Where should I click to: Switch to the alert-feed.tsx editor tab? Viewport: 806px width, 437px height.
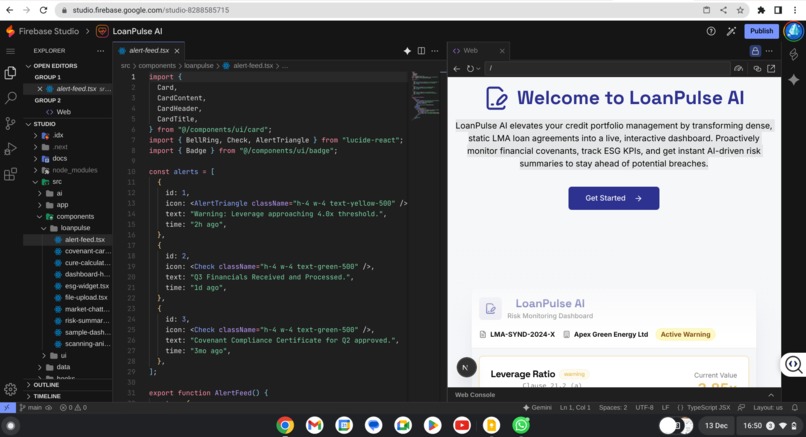click(149, 51)
